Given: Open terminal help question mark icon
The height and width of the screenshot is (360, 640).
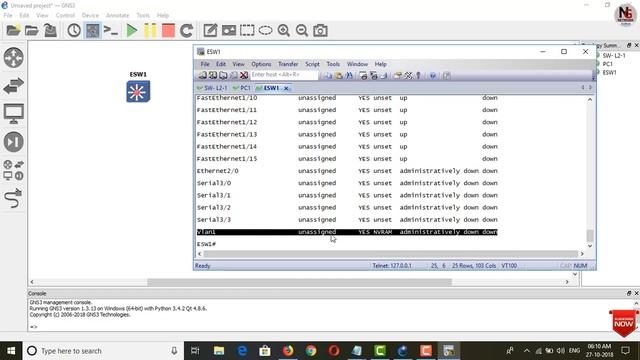Looking at the screenshot, I should 433,76.
